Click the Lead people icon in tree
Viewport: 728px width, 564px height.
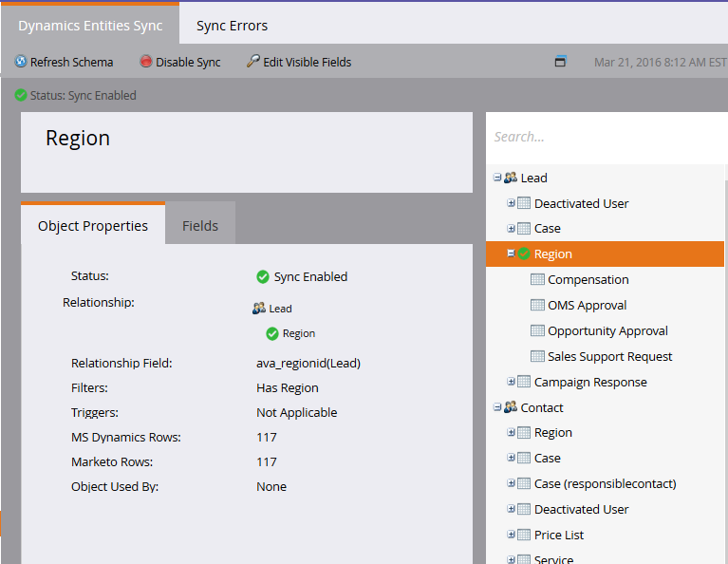coord(511,178)
